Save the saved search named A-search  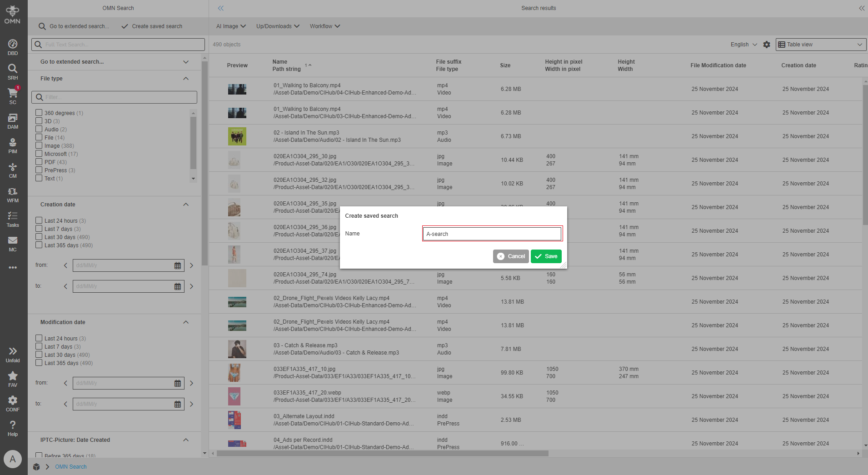[x=546, y=256]
